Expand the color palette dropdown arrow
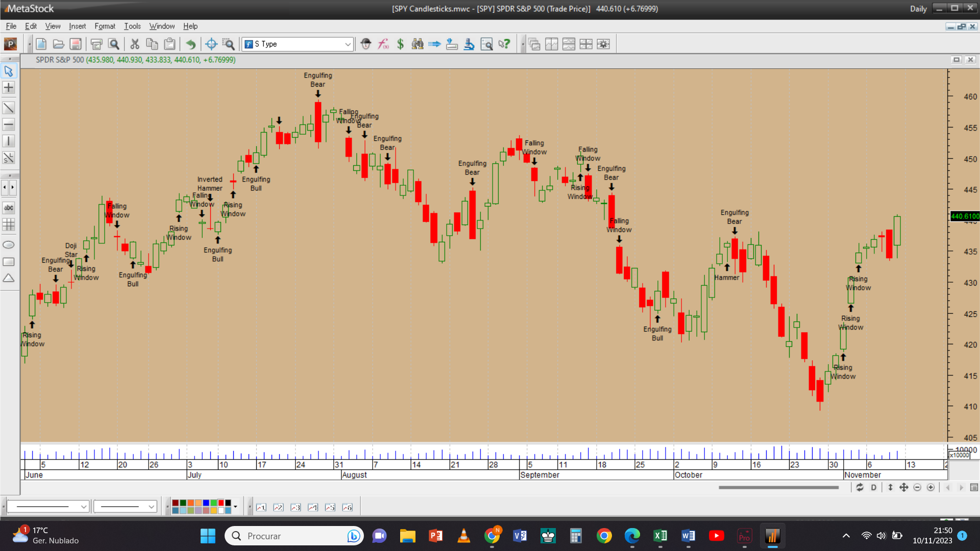 235,507
